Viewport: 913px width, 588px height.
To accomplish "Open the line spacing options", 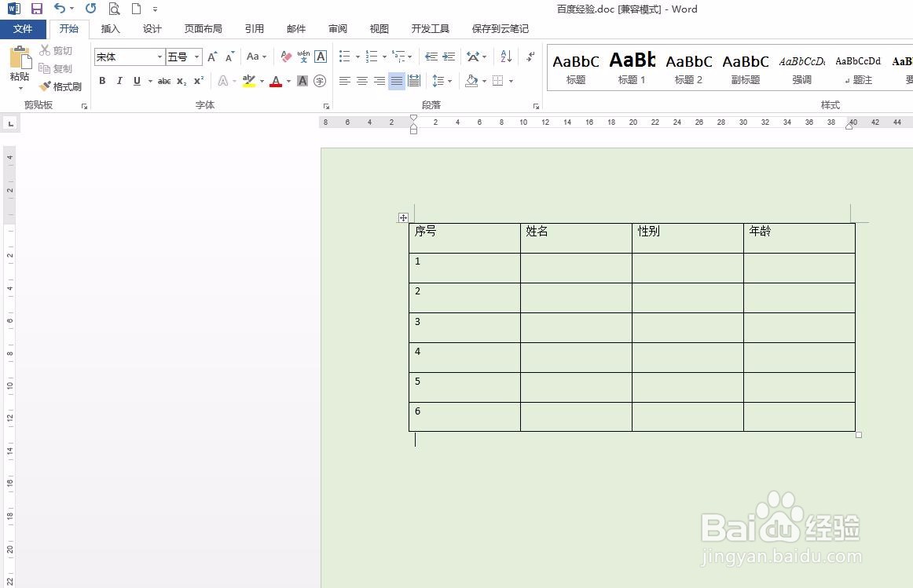I will tap(442, 81).
